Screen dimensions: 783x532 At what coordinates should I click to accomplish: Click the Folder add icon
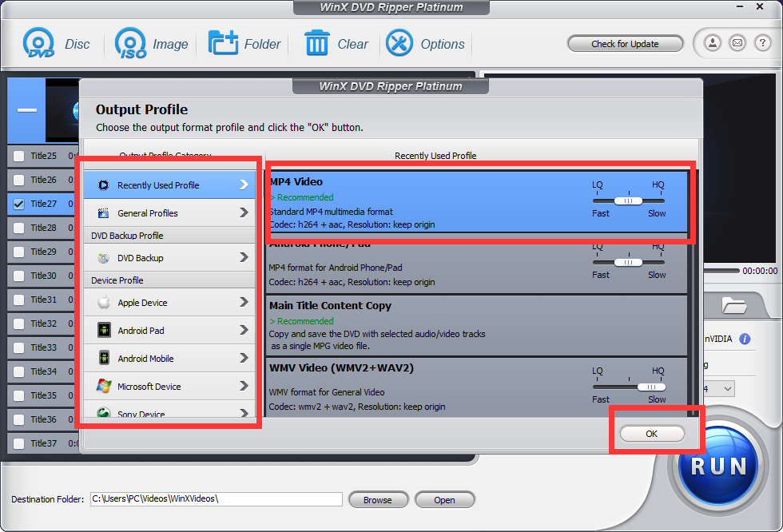[x=223, y=43]
